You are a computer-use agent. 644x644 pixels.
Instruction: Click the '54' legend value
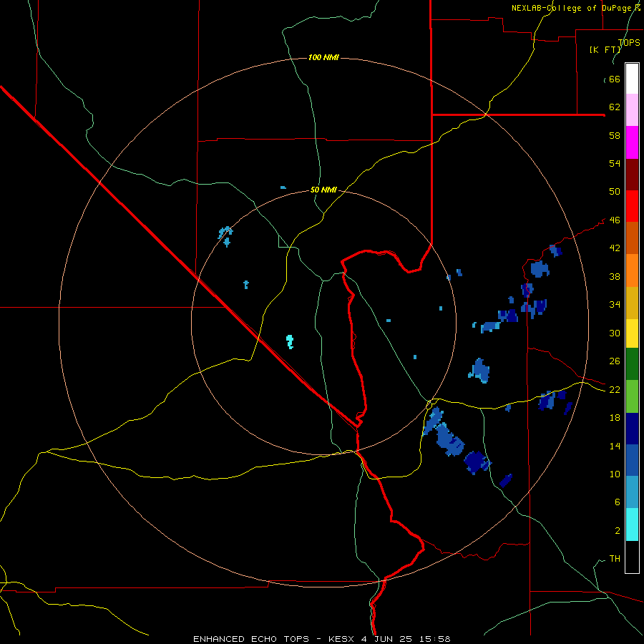[615, 163]
